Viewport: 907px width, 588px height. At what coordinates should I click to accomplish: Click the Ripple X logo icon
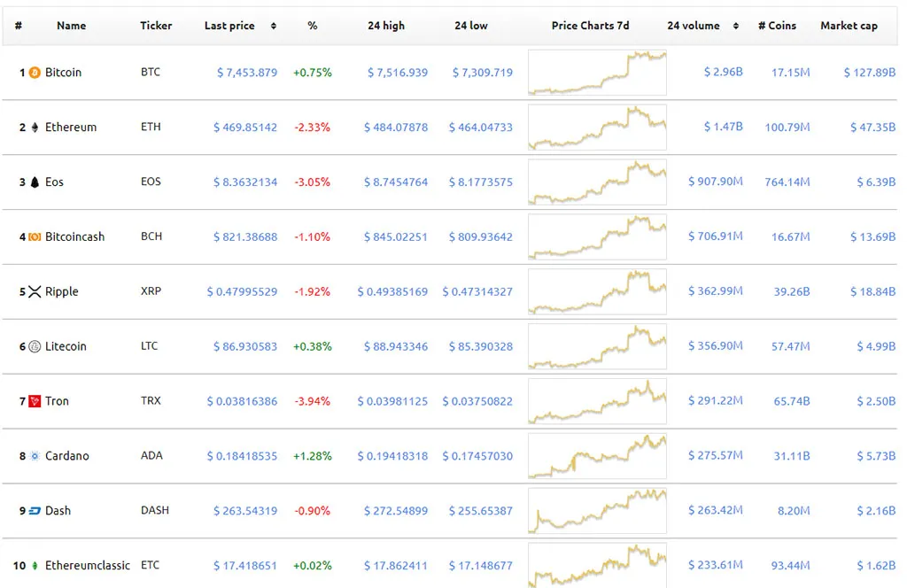(35, 291)
